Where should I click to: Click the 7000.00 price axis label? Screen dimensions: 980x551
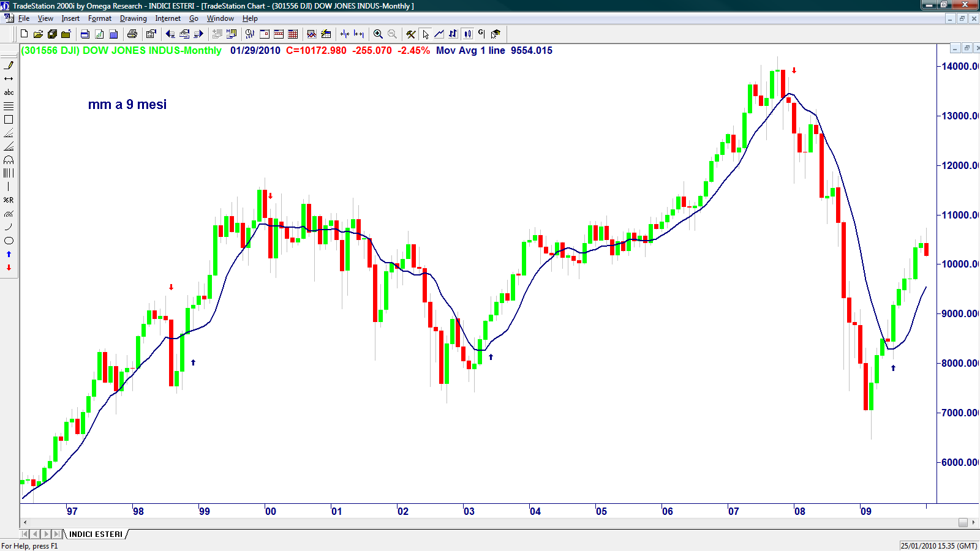(x=959, y=413)
